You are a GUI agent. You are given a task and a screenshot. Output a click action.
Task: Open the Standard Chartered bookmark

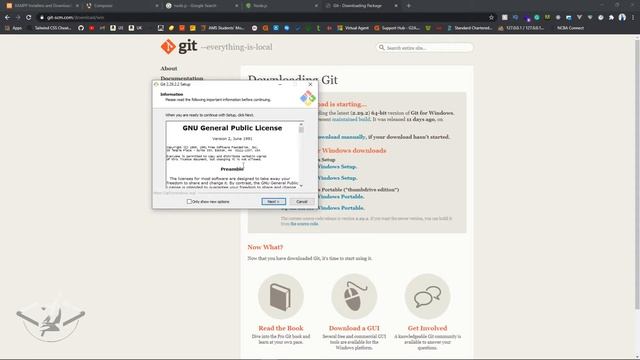(x=469, y=28)
